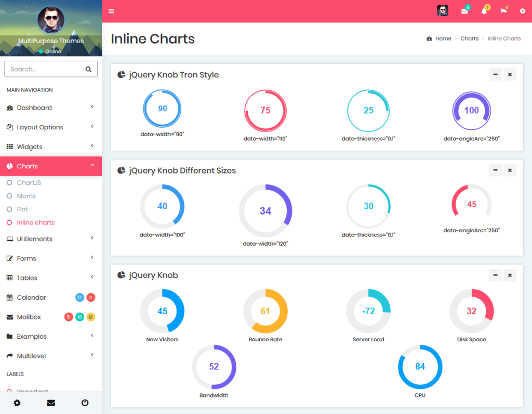Click the Home dashboard icon in breadcrumb
Image resolution: width=532 pixels, height=414 pixels.
pos(429,38)
